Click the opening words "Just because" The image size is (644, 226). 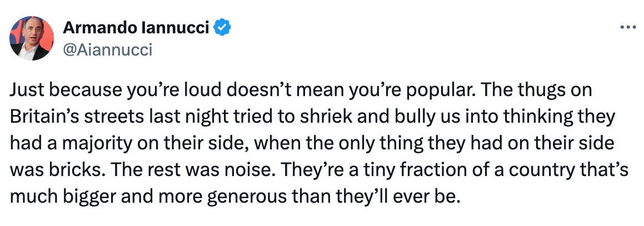click(x=47, y=91)
